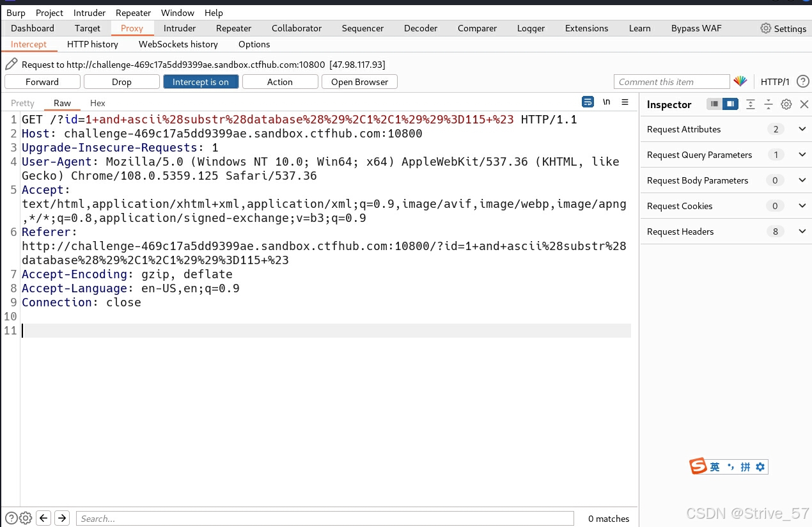
Task: Switch to Logger tab
Action: (531, 28)
